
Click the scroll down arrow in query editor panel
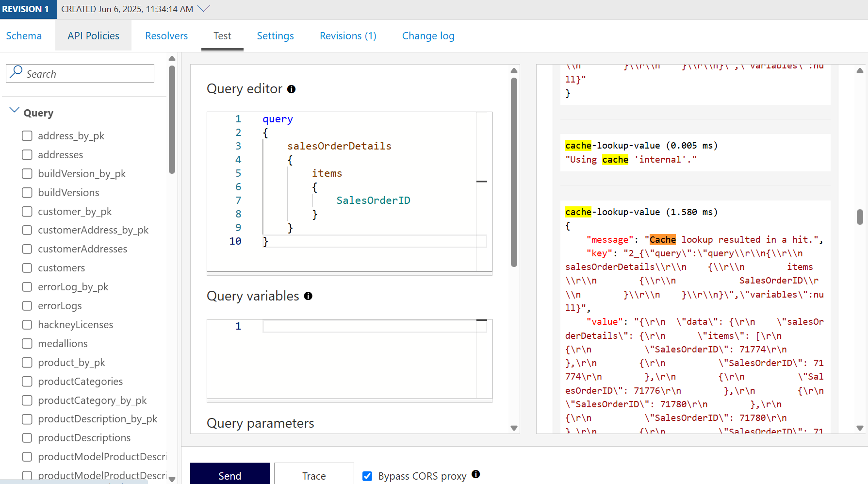click(514, 428)
